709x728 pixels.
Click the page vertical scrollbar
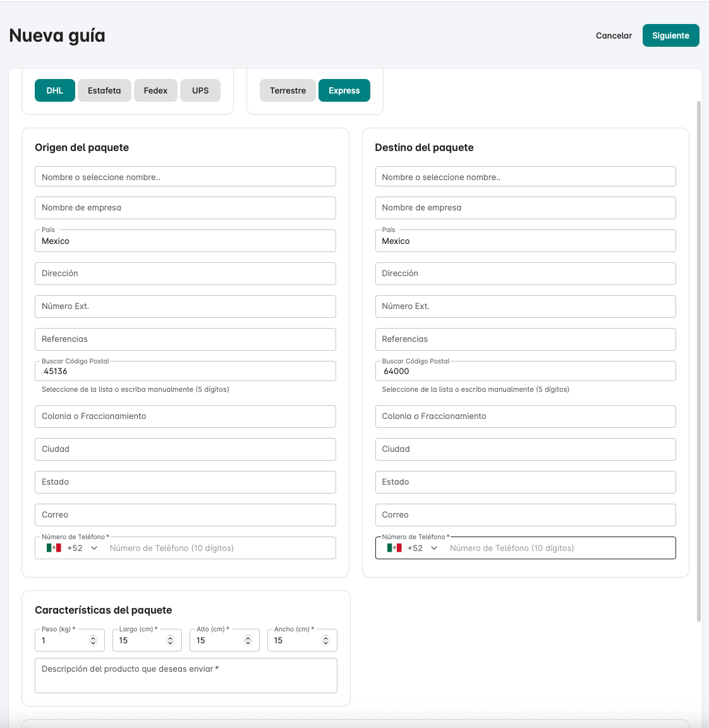pos(698,360)
